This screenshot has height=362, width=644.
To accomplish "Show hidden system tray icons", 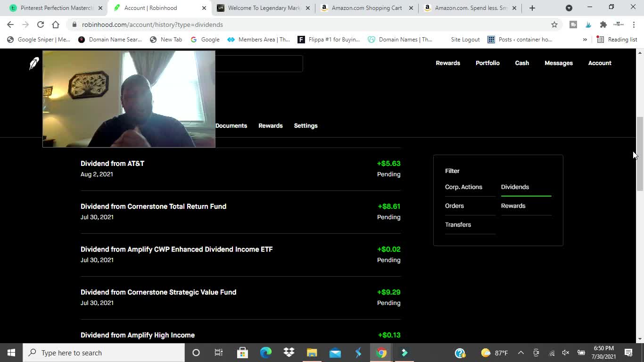I will (x=521, y=353).
